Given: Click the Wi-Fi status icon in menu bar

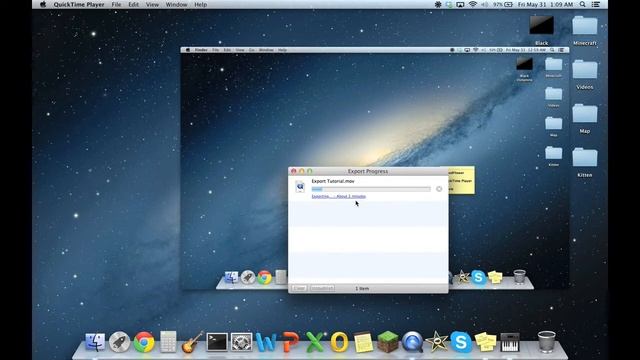Looking at the screenshot, I should pos(473,4).
